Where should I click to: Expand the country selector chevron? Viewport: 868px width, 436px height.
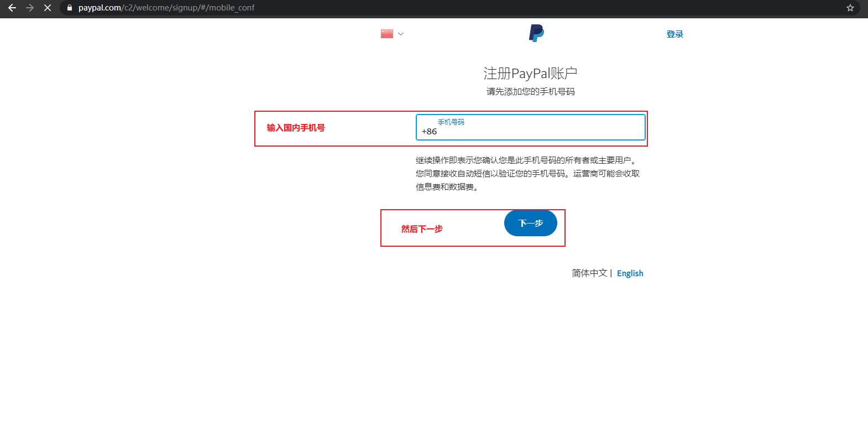[x=401, y=34]
